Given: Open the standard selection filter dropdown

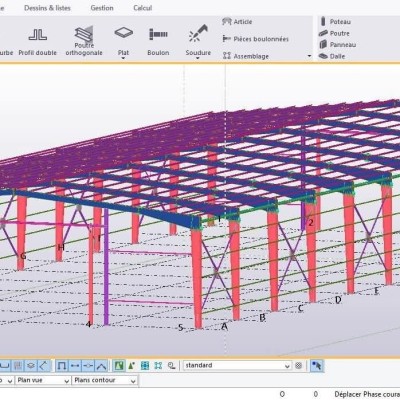Looking at the screenshot, I should pyautogui.click(x=237, y=366).
